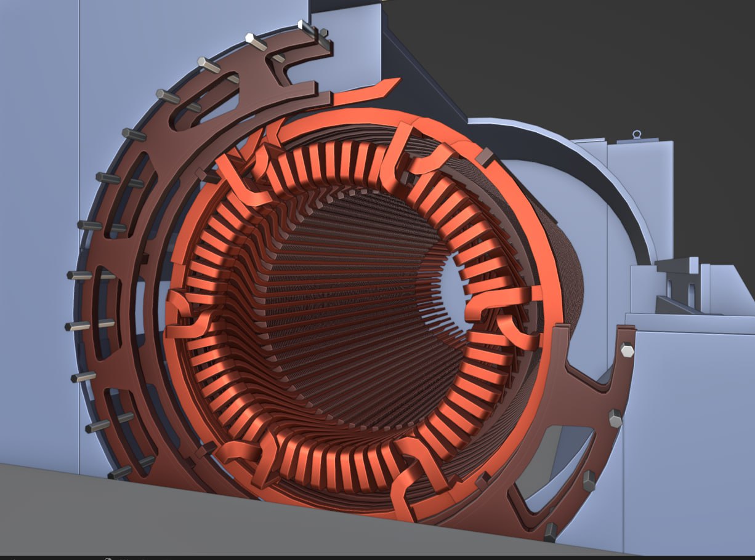Screen dimensions: 755x560
Task: Select the third hex bolt on right bracket
Action: (x=589, y=481)
